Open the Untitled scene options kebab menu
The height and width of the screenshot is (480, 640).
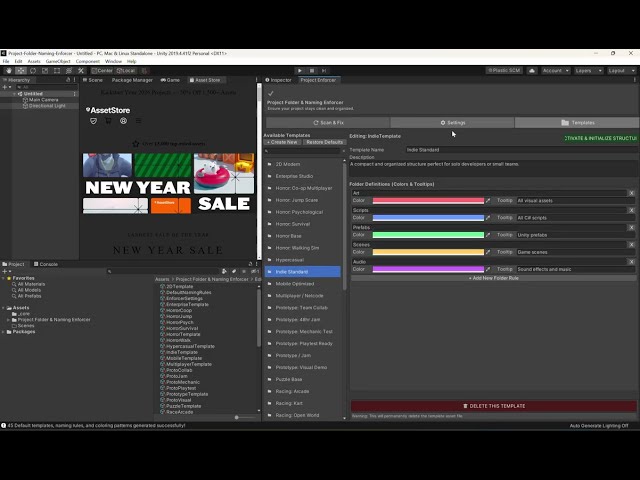[74, 94]
